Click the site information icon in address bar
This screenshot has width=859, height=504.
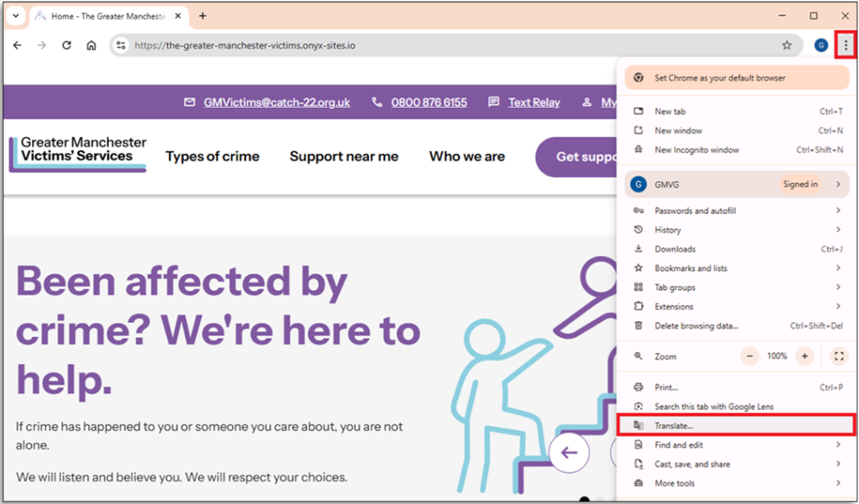(121, 45)
